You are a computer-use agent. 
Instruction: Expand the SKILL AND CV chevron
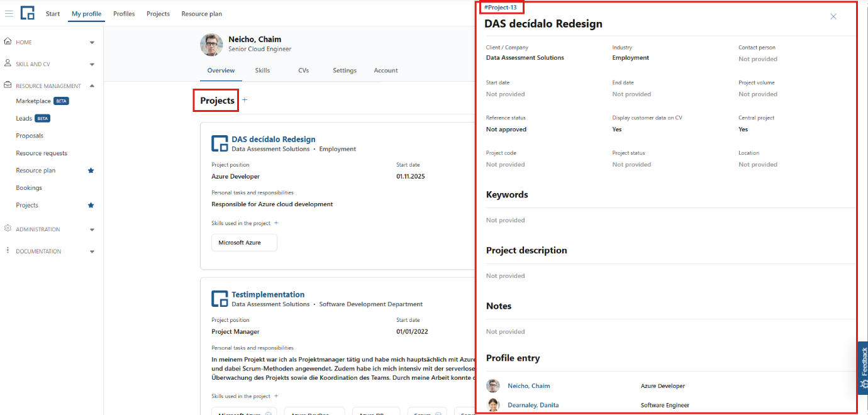pyautogui.click(x=92, y=64)
